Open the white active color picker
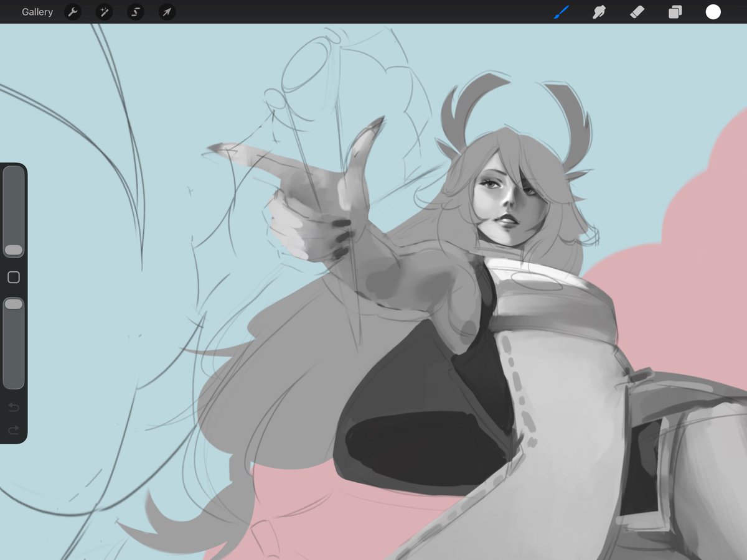 [713, 12]
